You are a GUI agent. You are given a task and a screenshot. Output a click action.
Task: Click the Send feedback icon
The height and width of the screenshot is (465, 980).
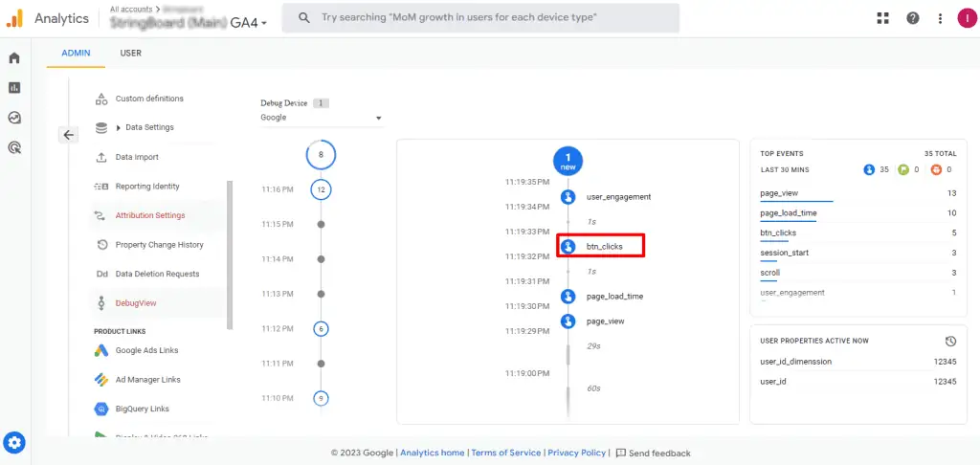pos(620,454)
